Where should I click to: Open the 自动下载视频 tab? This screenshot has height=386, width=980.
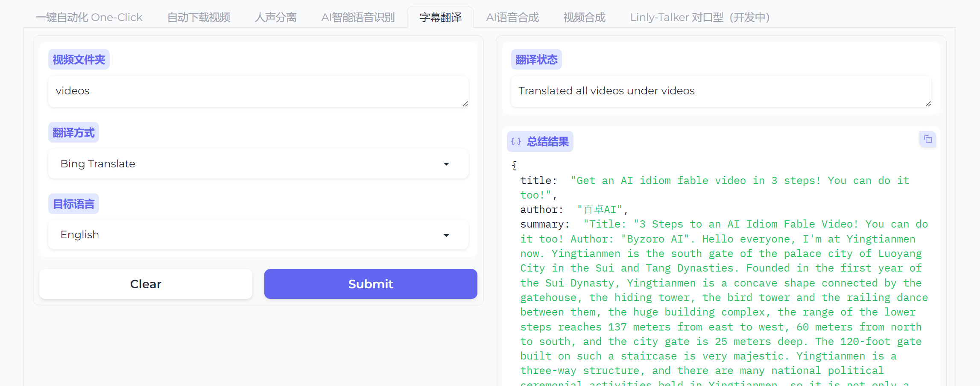tap(199, 18)
